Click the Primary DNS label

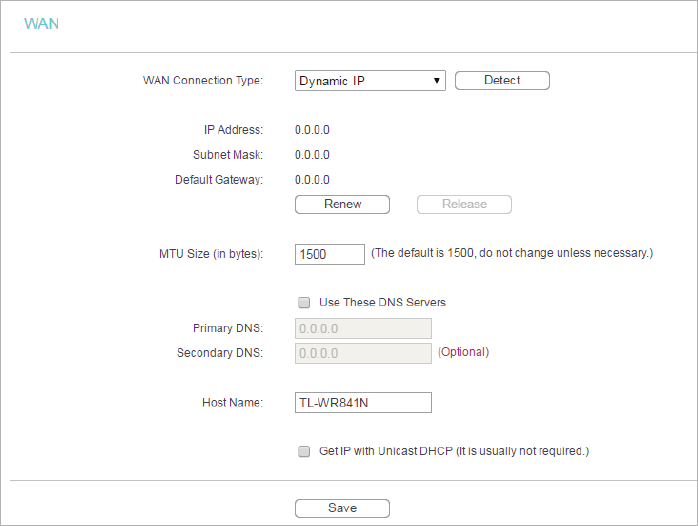tap(228, 328)
